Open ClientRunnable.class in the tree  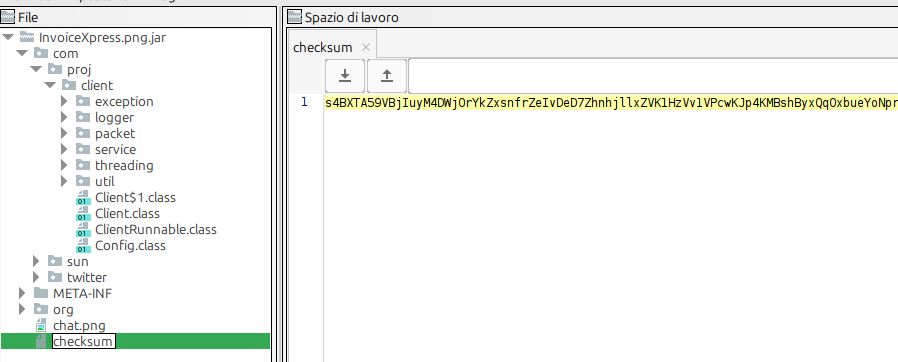pyautogui.click(x=156, y=230)
